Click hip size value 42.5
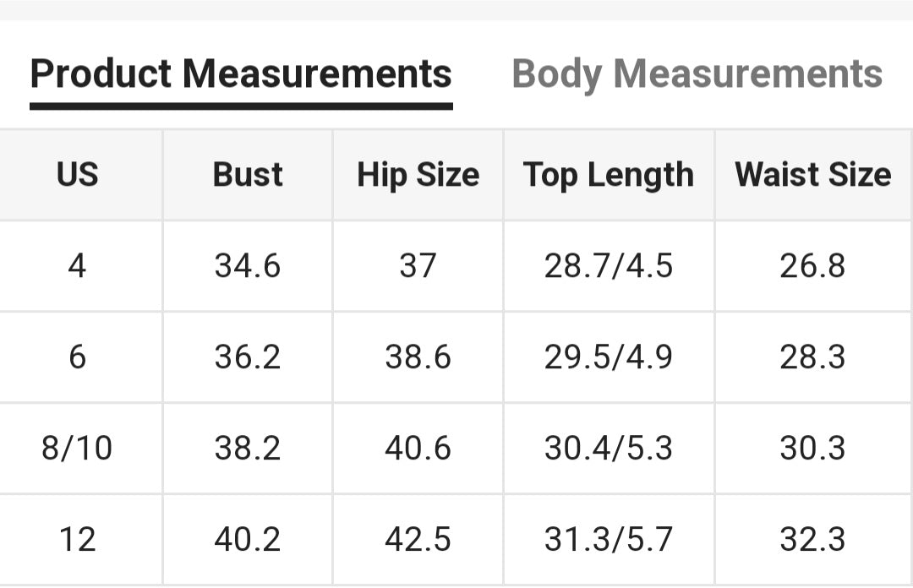This screenshot has height=588, width=913. [x=418, y=538]
